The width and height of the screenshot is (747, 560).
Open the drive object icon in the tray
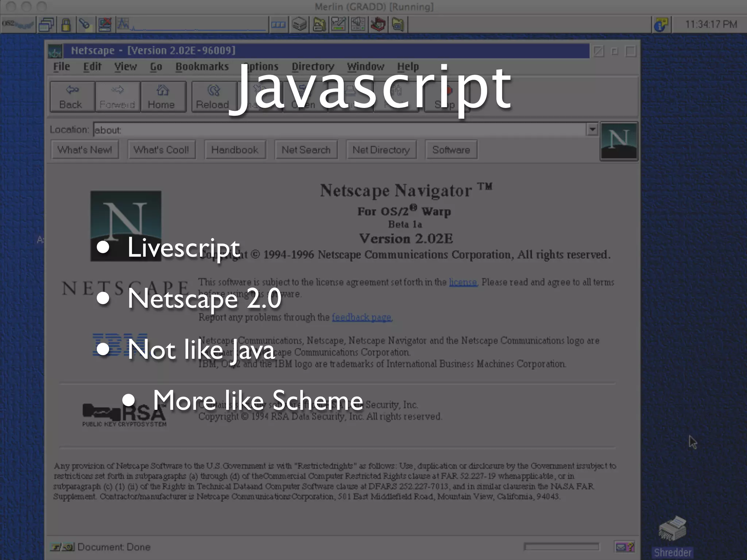click(299, 25)
